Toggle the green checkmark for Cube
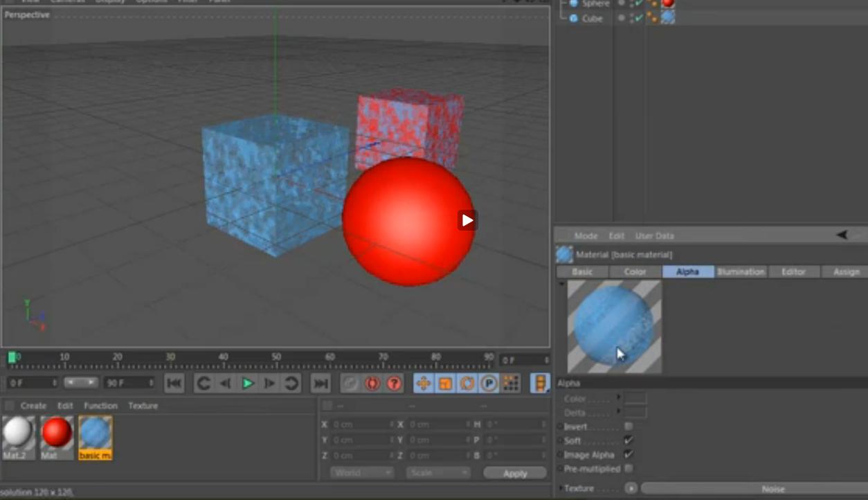 click(x=639, y=19)
